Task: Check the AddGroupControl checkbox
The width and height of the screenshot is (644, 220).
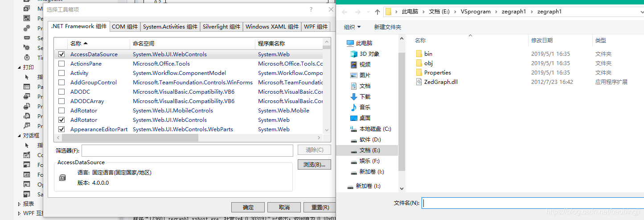Action: (x=62, y=83)
